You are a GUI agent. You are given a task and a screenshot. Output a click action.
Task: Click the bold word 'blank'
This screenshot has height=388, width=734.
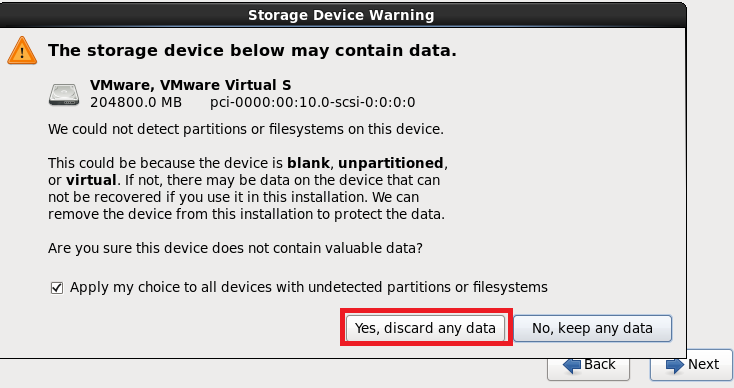[308, 163]
